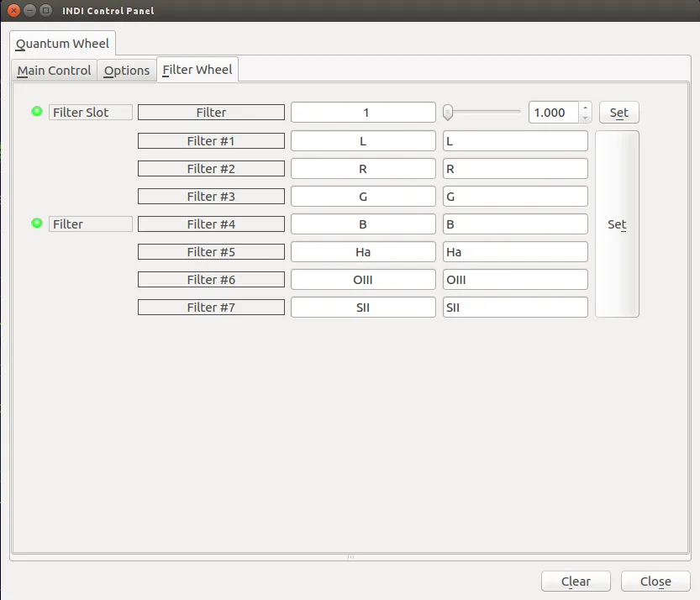
Task: Edit the Filter #2 name field containing R
Action: click(x=515, y=169)
